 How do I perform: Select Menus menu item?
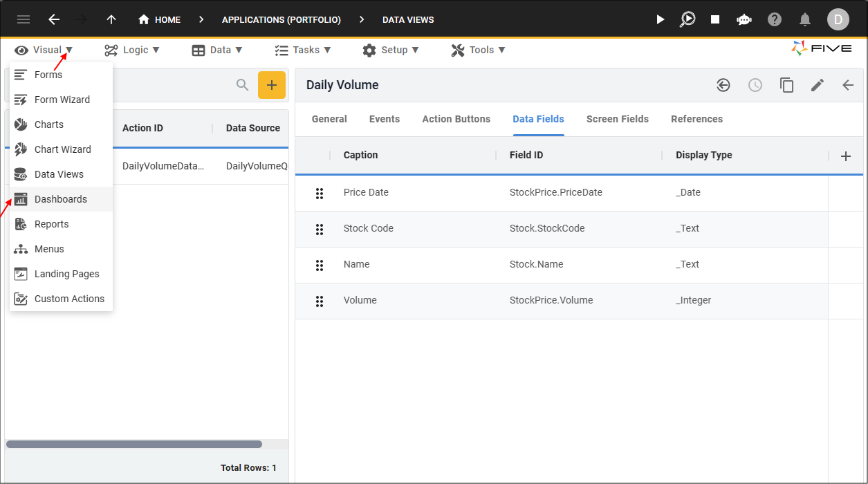61,249
